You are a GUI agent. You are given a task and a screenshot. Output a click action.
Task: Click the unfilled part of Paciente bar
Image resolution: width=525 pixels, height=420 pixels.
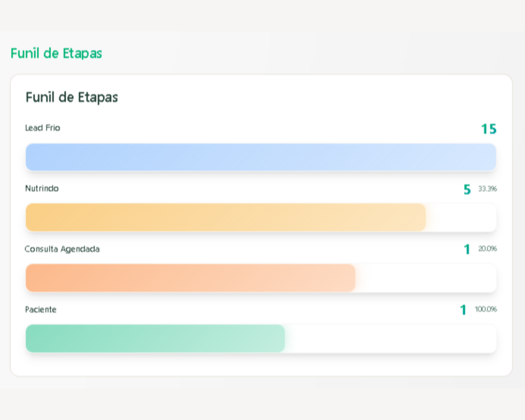click(390, 338)
